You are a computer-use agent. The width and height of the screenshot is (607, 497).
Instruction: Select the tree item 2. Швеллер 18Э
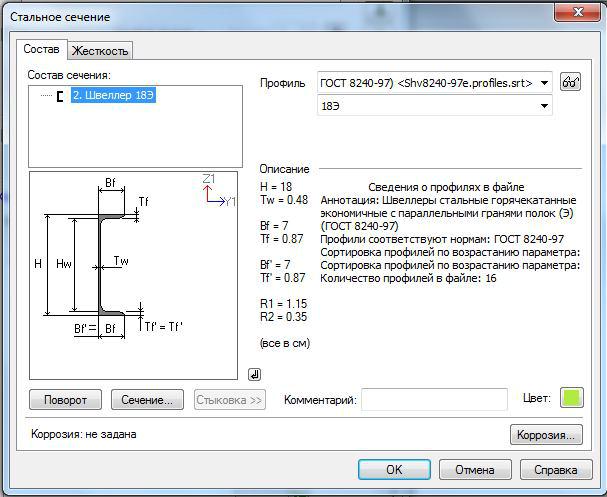(x=112, y=96)
